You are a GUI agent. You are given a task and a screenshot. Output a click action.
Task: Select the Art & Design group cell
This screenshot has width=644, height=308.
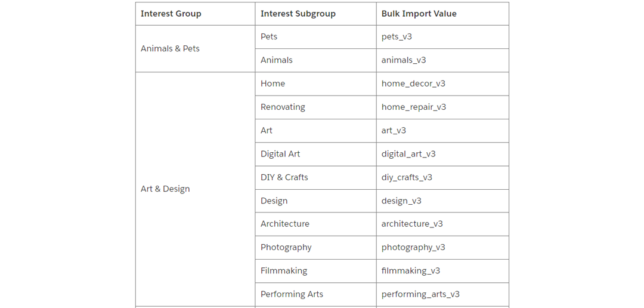coord(165,189)
